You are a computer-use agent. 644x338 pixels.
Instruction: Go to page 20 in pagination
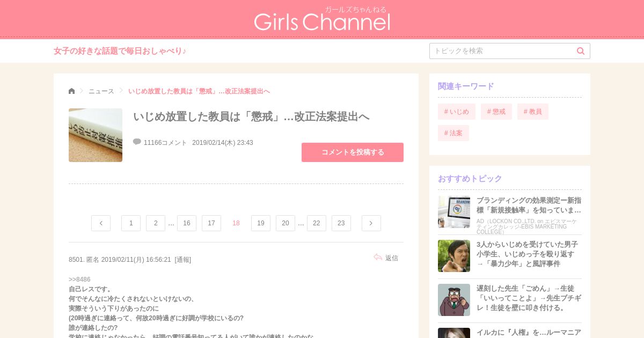[286, 223]
